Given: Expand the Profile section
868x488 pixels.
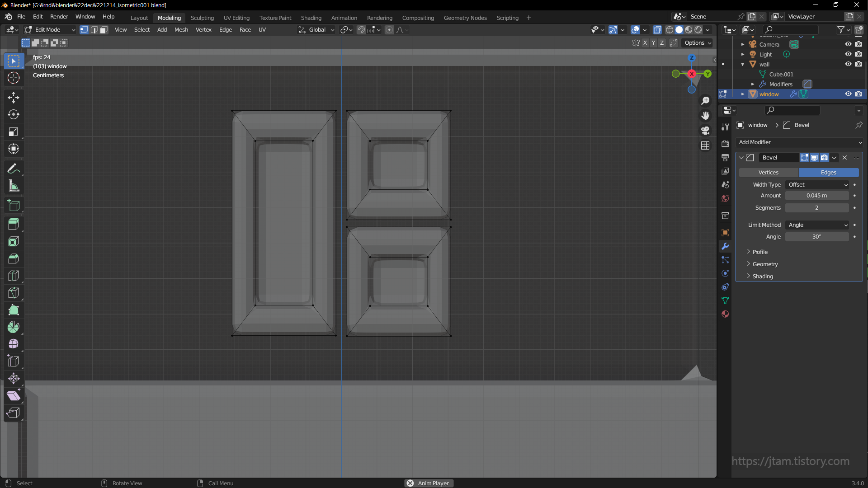Looking at the screenshot, I should coord(759,252).
